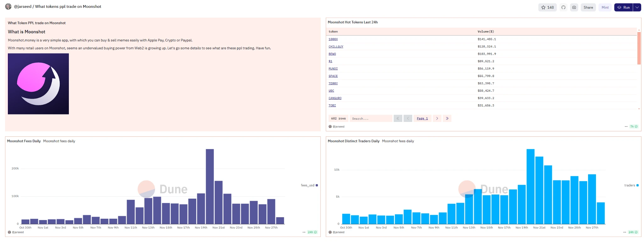The width and height of the screenshot is (644, 247).
Task: Open the Page 1 selector
Action: (422, 118)
